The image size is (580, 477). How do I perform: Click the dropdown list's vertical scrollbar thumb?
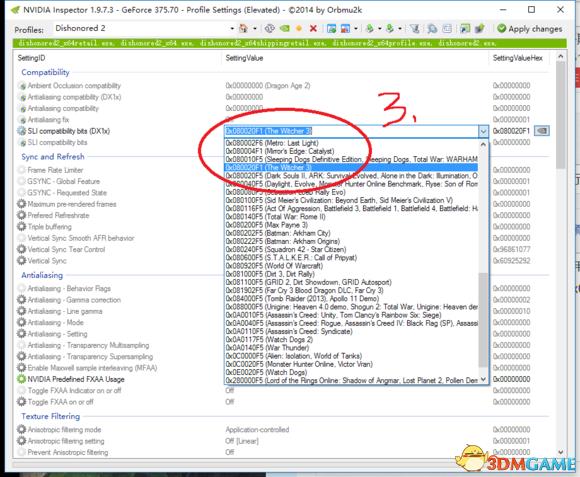[483, 320]
